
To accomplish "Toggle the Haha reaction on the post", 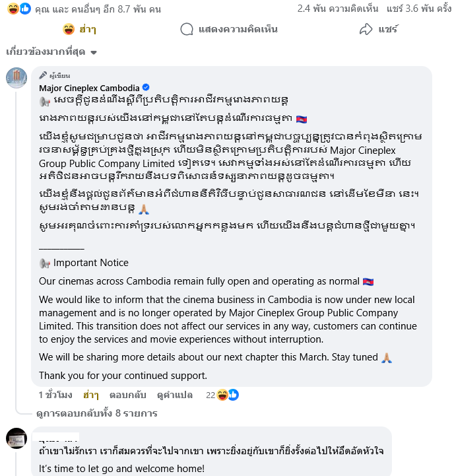I will coord(79,29).
